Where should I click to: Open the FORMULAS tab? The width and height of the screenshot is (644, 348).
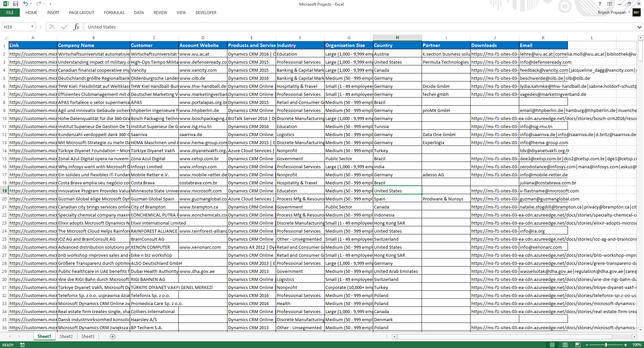(114, 13)
